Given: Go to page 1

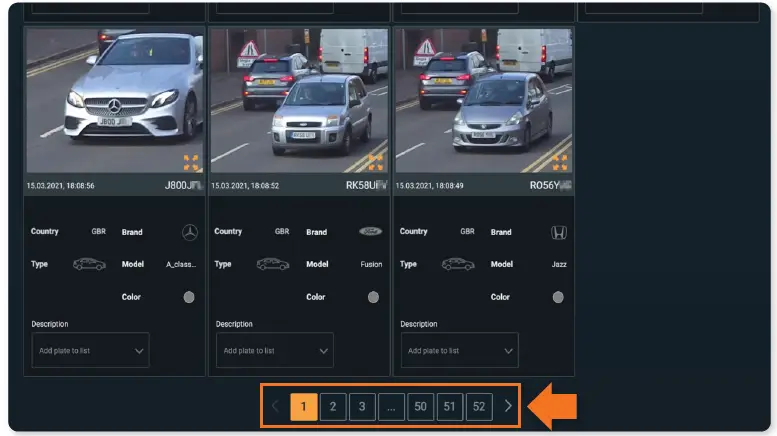Looking at the screenshot, I should coord(304,407).
